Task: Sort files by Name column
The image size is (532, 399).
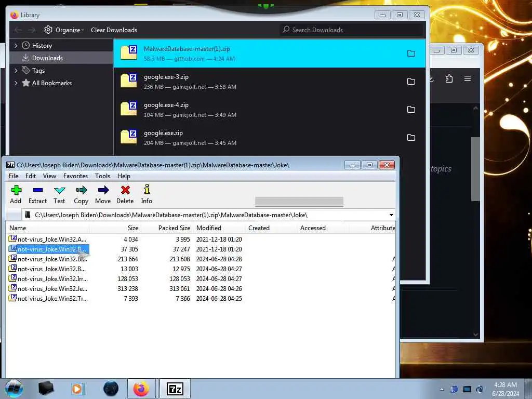Action: point(47,228)
